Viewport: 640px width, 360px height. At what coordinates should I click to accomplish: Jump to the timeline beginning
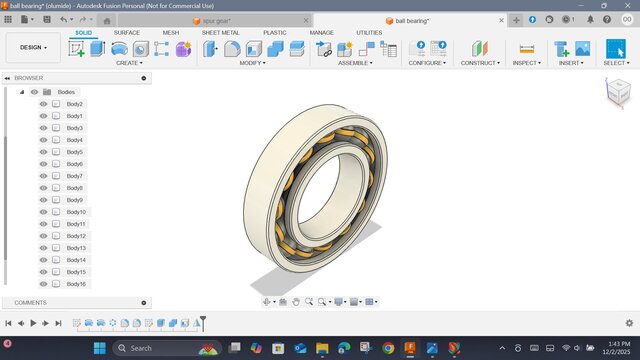point(8,323)
